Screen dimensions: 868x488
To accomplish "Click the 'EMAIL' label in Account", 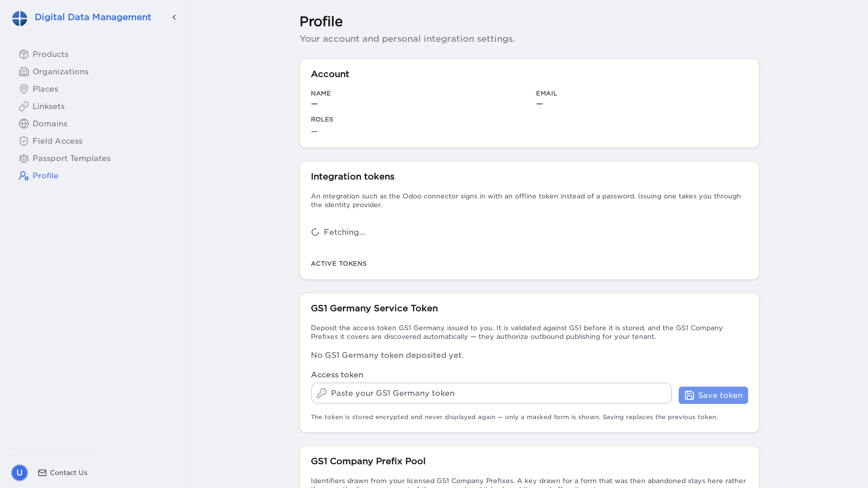I will (x=547, y=93).
